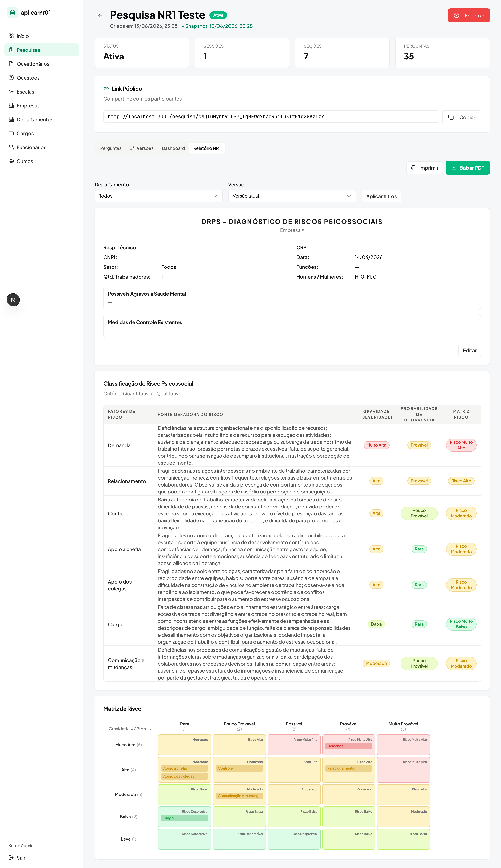Screen dimensions: 501x868
Task: Click the circled X icon in Encerrar
Action: pos(457,15)
